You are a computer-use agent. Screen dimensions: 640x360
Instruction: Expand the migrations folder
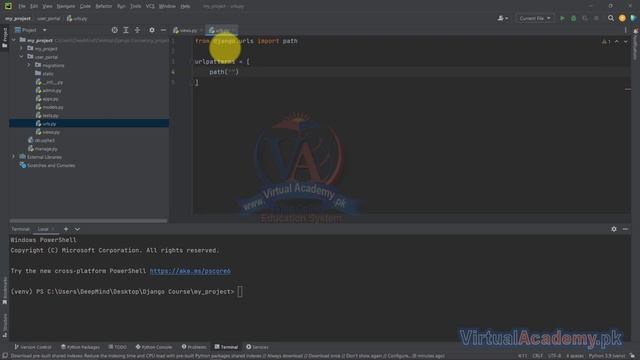29,65
